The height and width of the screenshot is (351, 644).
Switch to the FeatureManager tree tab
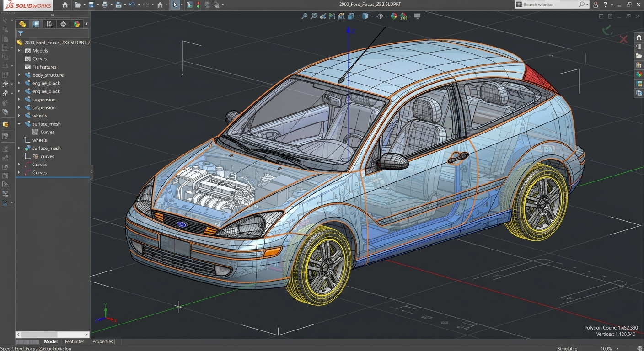[x=22, y=24]
